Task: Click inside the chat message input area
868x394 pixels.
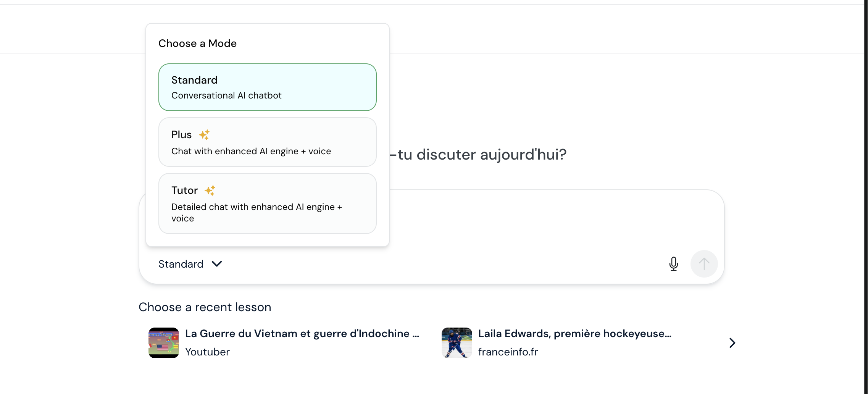Action: pyautogui.click(x=534, y=221)
